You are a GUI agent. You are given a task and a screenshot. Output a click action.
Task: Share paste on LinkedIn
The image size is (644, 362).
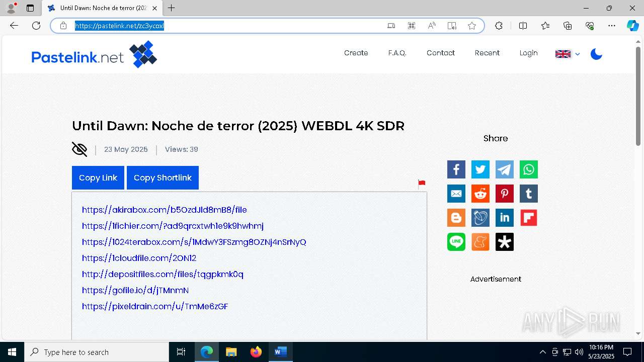point(505,218)
